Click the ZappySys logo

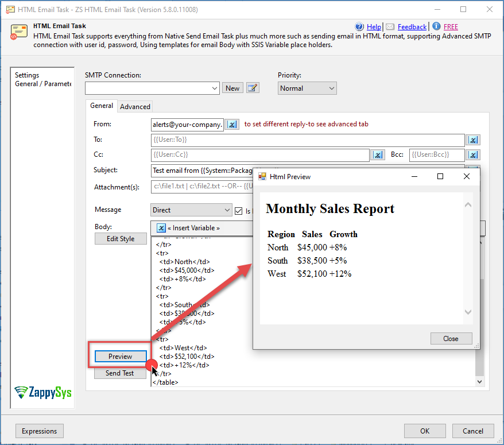coord(42,393)
